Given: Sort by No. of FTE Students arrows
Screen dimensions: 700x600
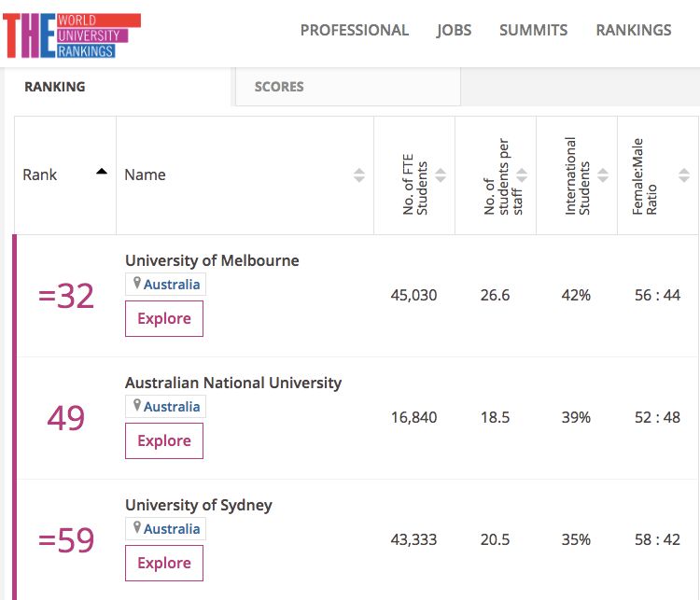Looking at the screenshot, I should (441, 175).
